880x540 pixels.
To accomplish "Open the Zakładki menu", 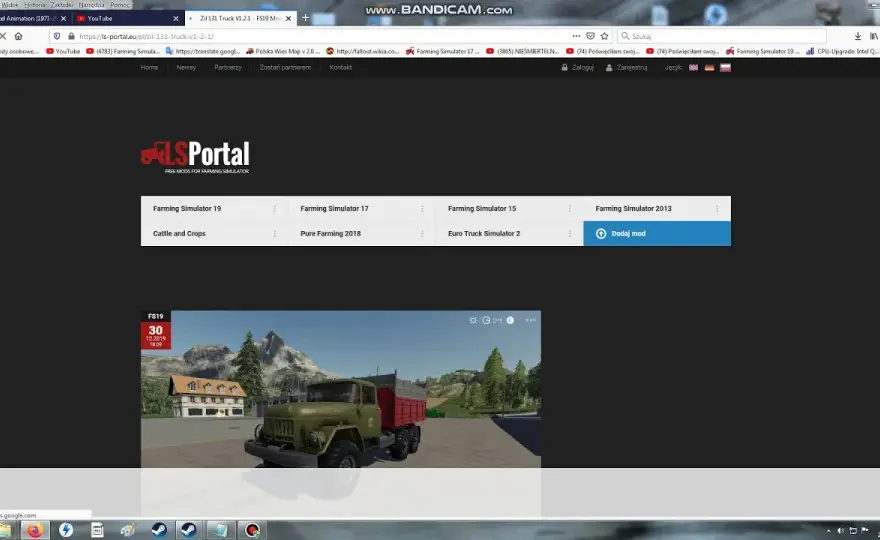I will 62,4.
